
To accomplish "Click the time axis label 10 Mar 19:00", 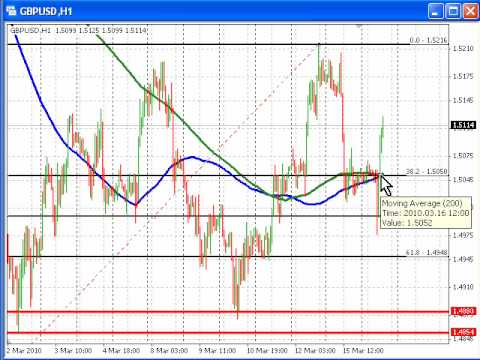I will point(267,351).
